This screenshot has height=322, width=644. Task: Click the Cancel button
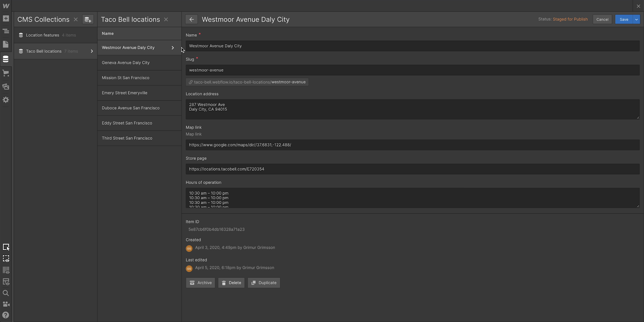coord(602,19)
